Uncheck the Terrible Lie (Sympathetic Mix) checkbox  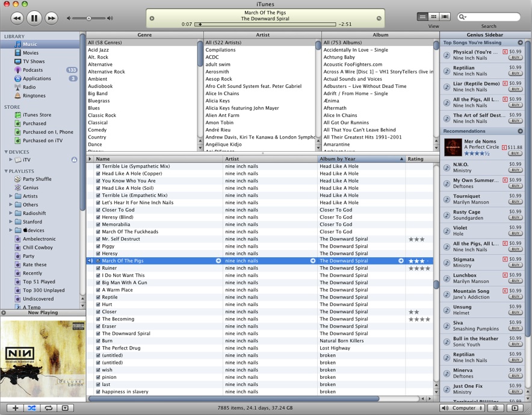98,166
